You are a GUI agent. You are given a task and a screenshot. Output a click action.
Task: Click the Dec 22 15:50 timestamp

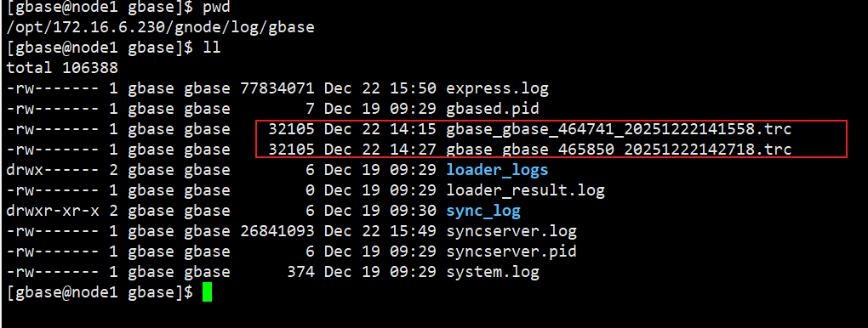point(380,88)
